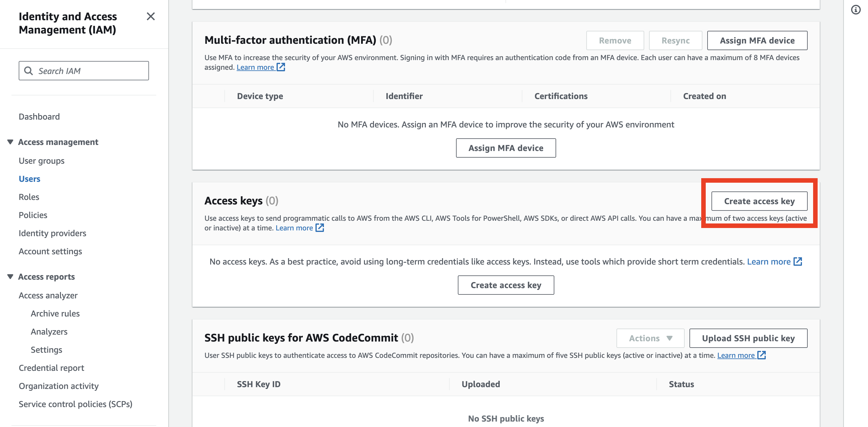Click highlighted Create access key button
The image size is (868, 427).
click(x=759, y=201)
